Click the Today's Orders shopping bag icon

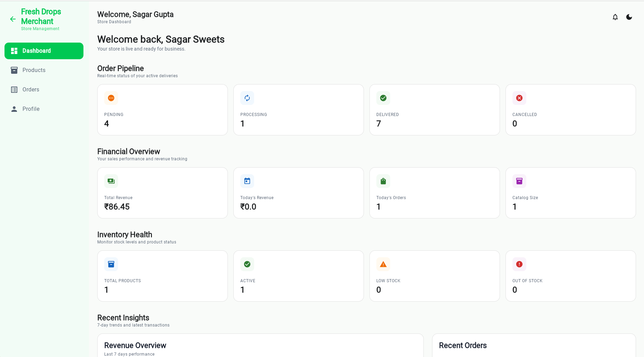(383, 181)
